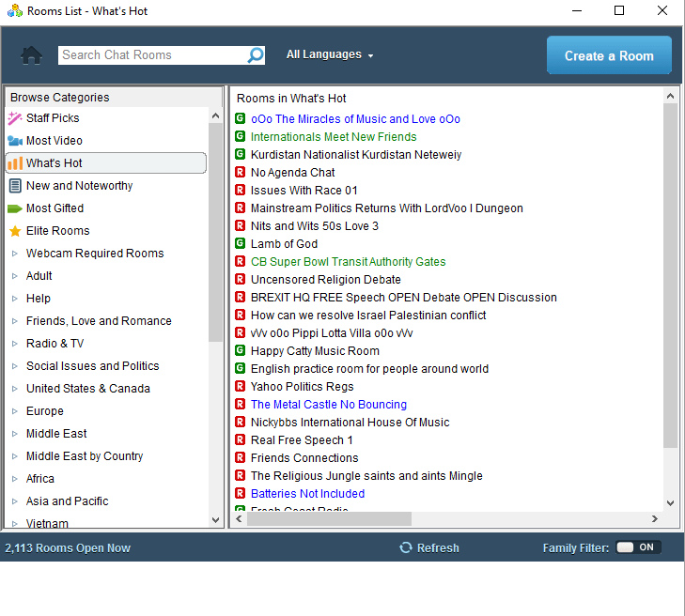Click New and Noteworthy list icon
This screenshot has height=616, width=685.
[15, 186]
